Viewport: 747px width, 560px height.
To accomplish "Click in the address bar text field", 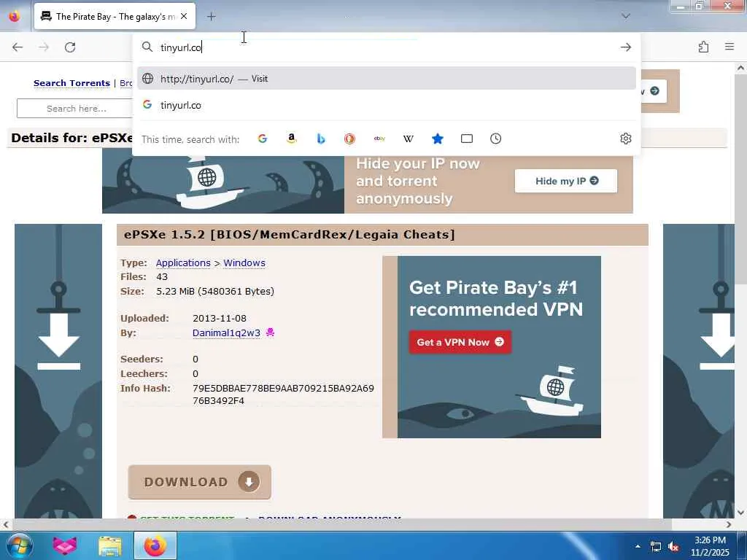I will (x=386, y=47).
